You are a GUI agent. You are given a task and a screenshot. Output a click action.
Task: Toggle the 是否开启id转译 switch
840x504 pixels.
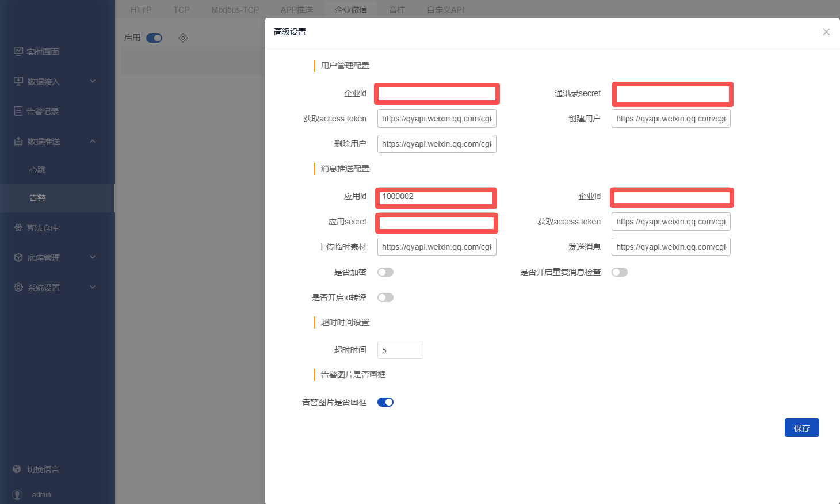click(x=385, y=297)
